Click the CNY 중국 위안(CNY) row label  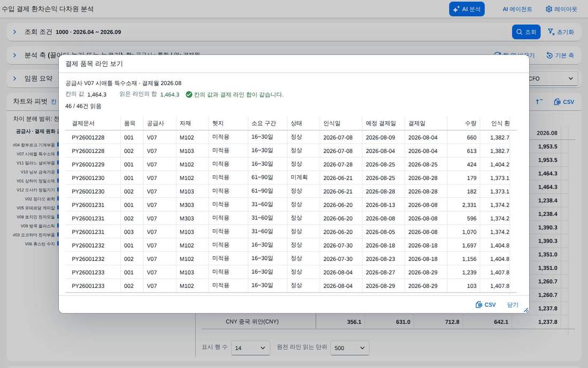(x=252, y=322)
